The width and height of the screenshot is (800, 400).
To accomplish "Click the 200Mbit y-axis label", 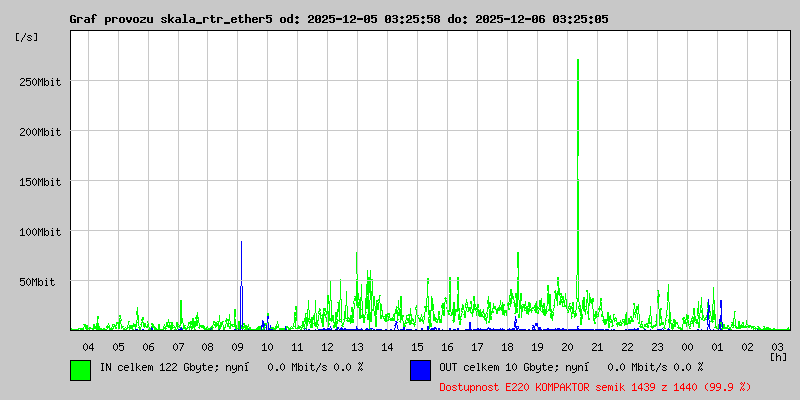I will [x=40, y=131].
